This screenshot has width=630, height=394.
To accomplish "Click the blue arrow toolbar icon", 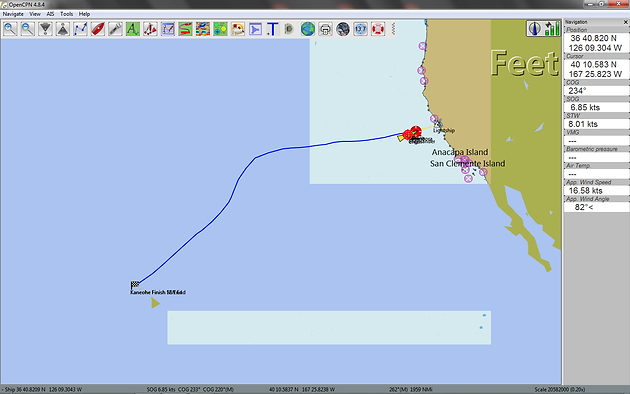I will [255, 29].
